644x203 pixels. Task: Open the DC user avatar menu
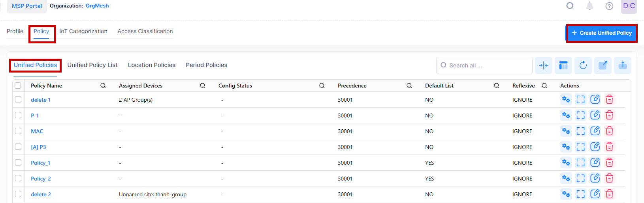click(629, 6)
